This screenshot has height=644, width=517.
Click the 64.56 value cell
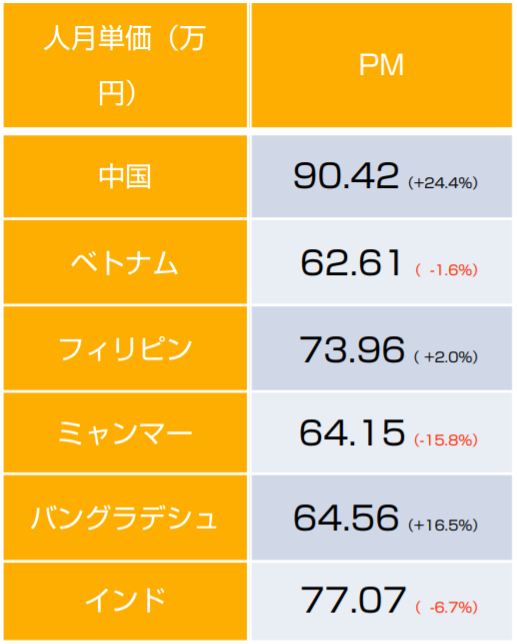coord(381,518)
